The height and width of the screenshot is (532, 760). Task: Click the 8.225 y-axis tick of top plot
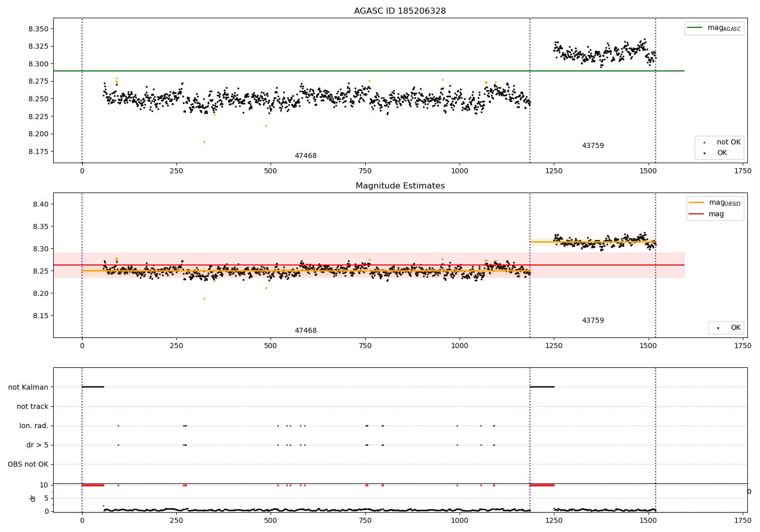point(39,117)
